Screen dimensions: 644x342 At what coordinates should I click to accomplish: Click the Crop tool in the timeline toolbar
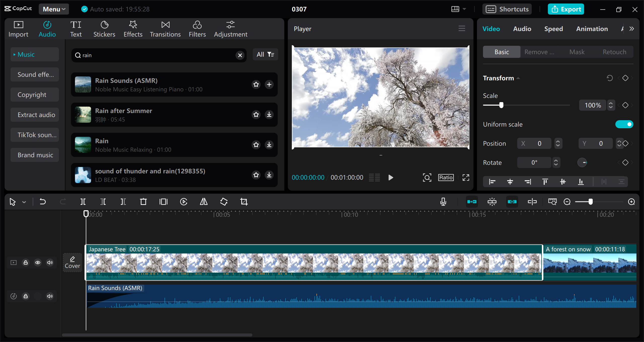pos(244,201)
